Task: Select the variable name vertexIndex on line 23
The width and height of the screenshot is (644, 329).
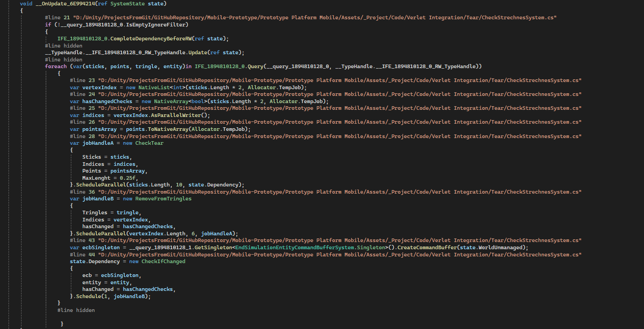Action: 100,87
